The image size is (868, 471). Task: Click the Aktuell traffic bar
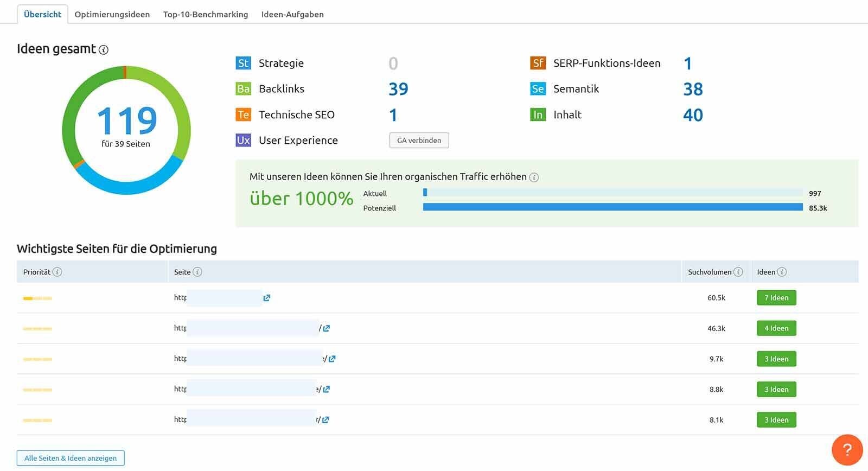pos(612,192)
